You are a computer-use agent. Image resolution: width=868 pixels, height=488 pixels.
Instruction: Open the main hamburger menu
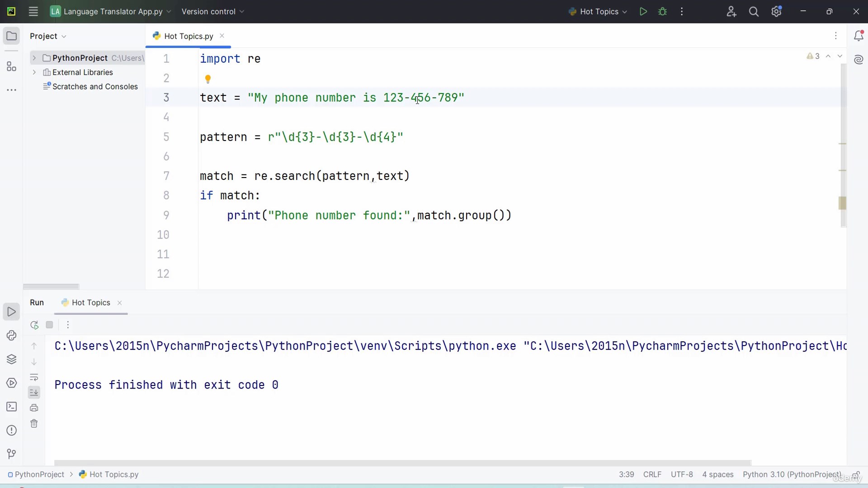tap(33, 12)
